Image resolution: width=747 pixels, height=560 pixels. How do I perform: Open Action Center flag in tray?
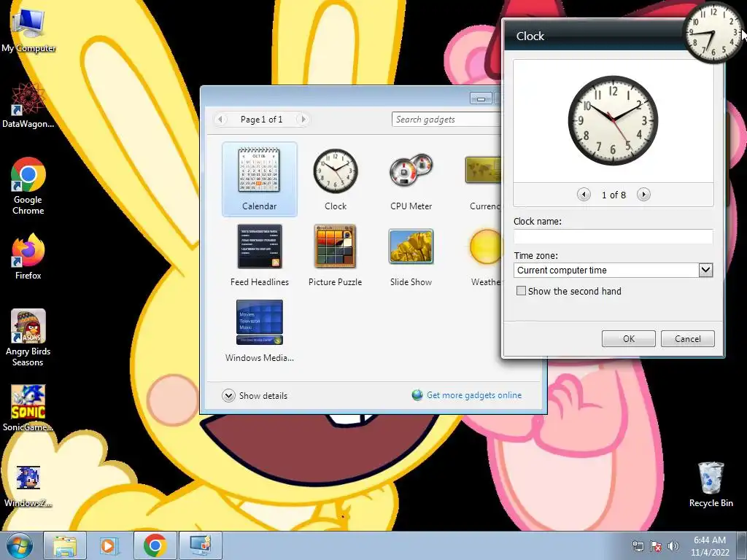tap(656, 546)
